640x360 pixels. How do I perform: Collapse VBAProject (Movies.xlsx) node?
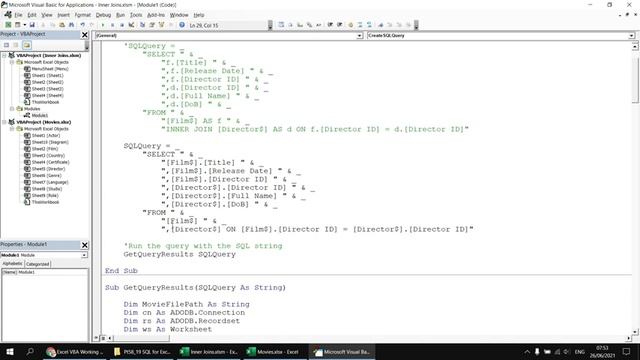4,122
